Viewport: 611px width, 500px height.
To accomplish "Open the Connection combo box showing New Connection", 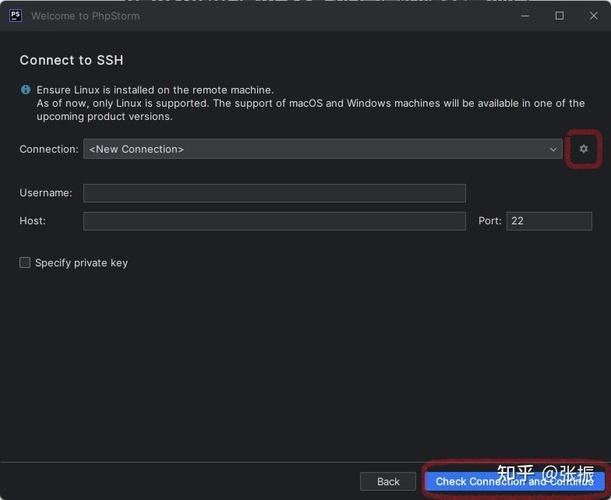I will [323, 149].
